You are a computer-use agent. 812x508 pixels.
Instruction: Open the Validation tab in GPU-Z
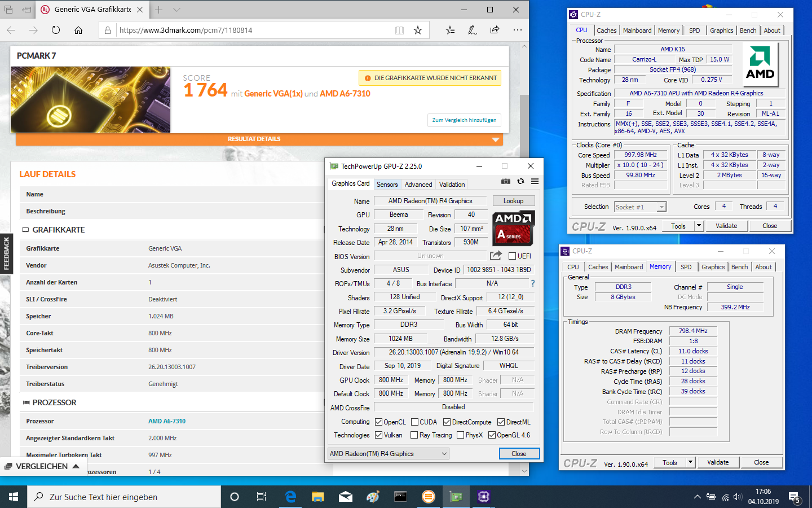coord(452,185)
